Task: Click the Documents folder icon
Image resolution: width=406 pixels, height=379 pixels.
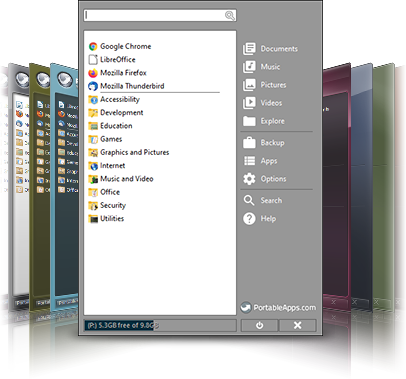Action: (249, 49)
